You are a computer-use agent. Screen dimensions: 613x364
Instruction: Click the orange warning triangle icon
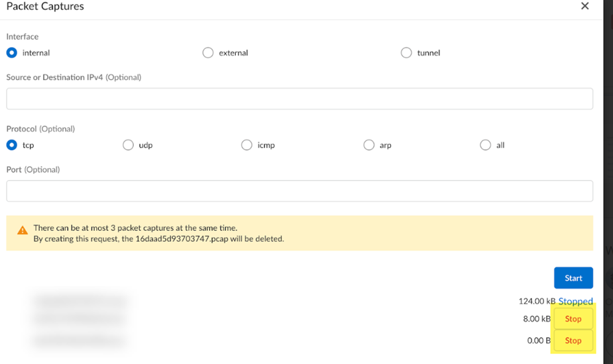tap(23, 230)
